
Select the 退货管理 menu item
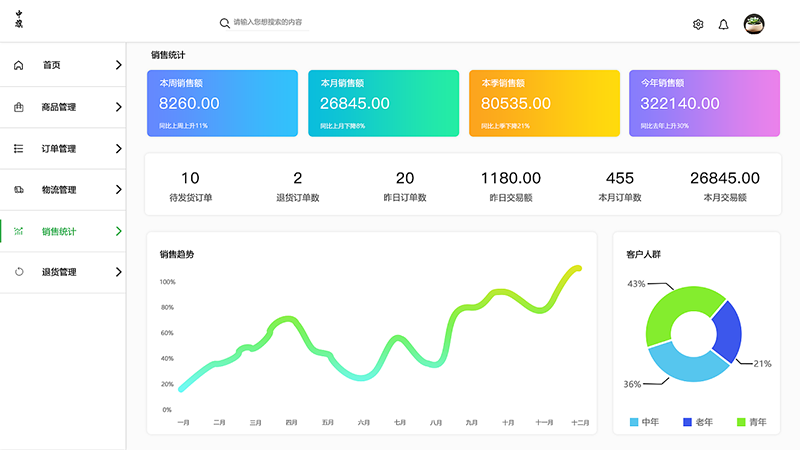tap(59, 272)
